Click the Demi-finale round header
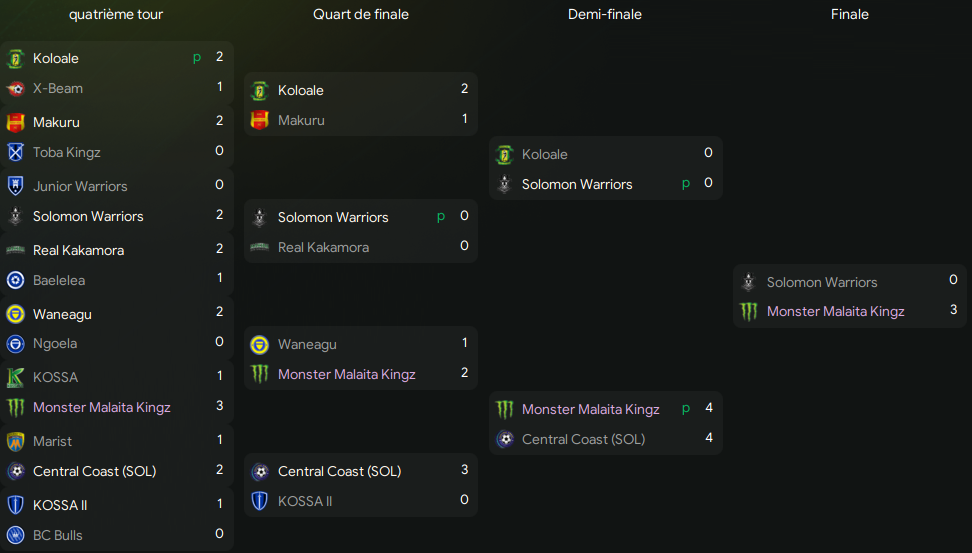Image resolution: width=972 pixels, height=553 pixels. coord(605,14)
